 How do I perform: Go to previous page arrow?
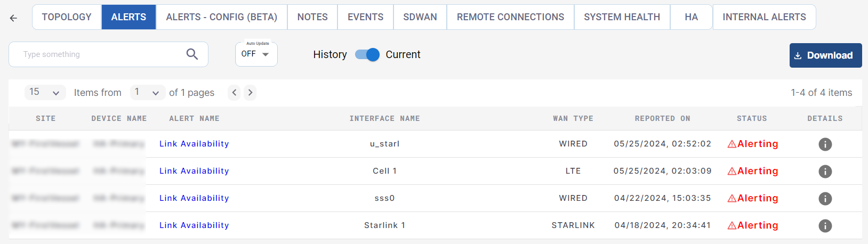234,93
